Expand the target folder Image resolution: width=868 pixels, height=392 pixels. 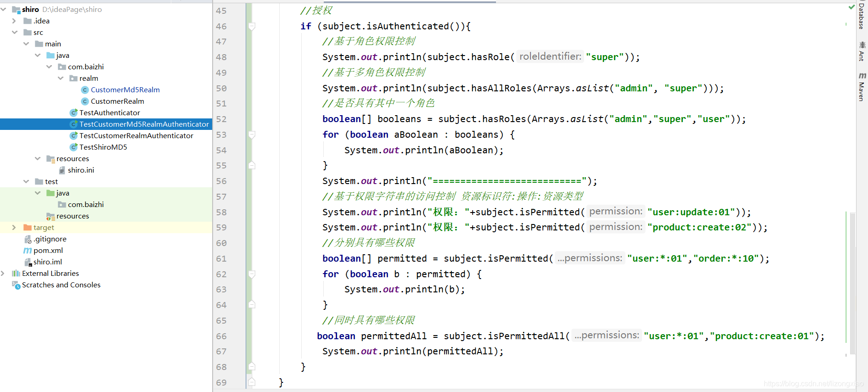pyautogui.click(x=14, y=227)
